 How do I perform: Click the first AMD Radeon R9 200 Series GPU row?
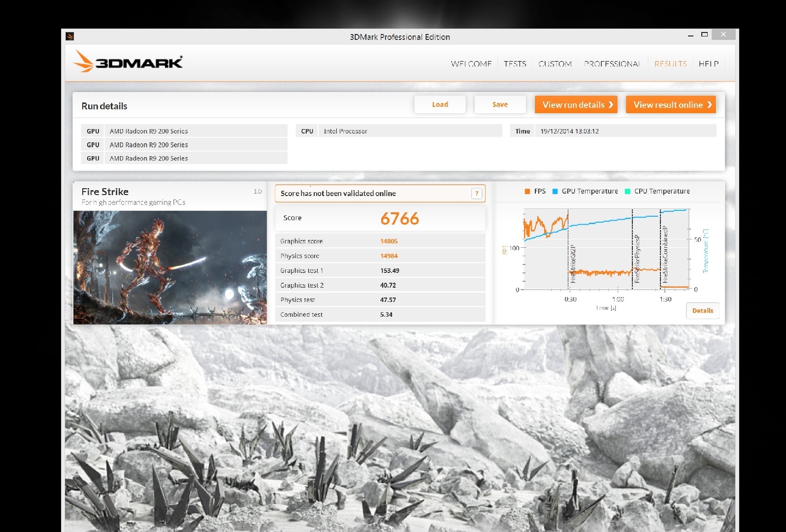pos(184,131)
